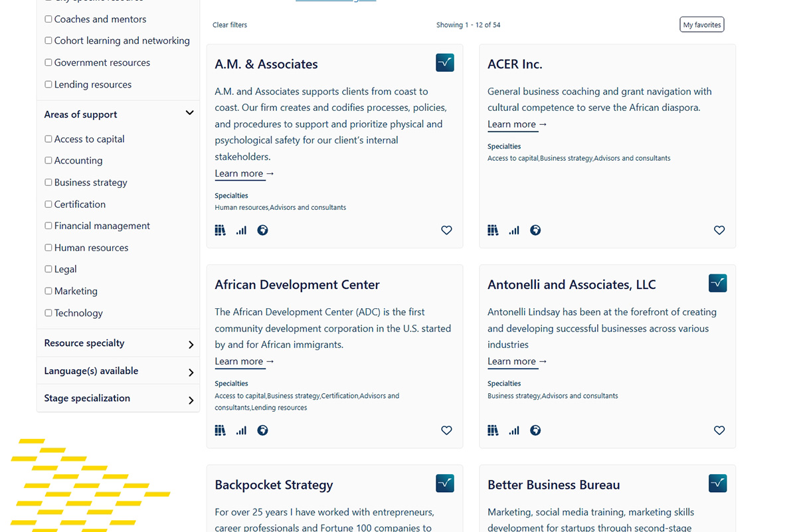Viewport: 797px width, 532px height.
Task: Open the globe website icon on A.M. & Associates card
Action: [x=263, y=230]
